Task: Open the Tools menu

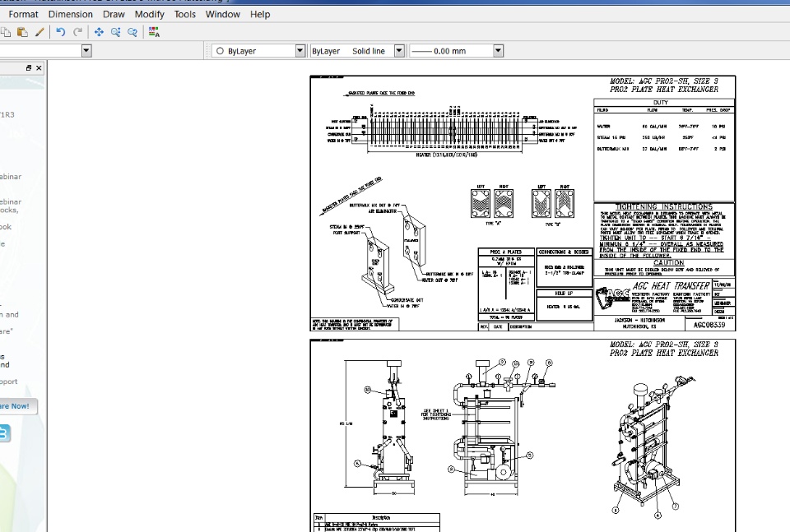Action: [185, 14]
